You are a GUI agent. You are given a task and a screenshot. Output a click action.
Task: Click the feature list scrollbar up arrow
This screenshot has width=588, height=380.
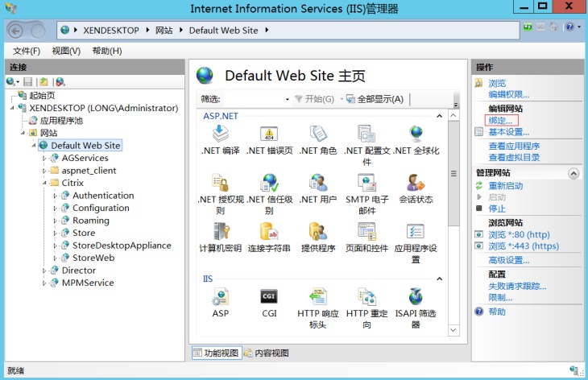(x=453, y=115)
